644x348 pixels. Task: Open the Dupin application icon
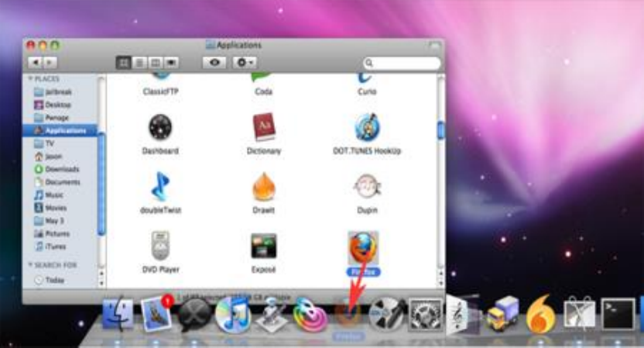click(x=367, y=186)
